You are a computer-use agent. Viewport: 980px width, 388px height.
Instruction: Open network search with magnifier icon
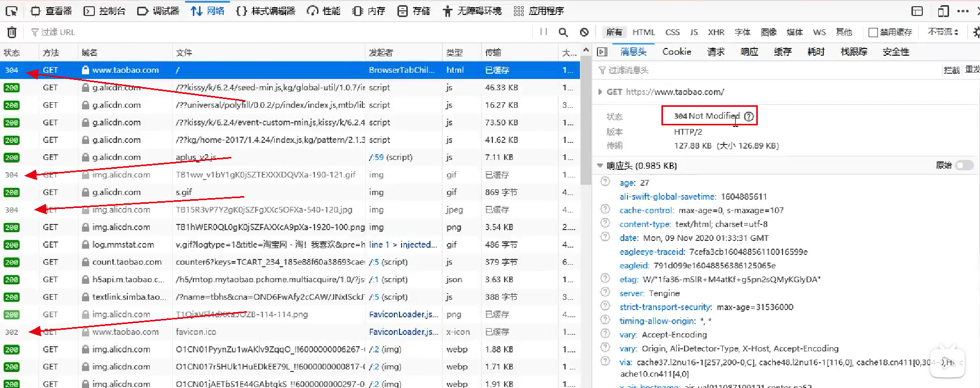[563, 32]
